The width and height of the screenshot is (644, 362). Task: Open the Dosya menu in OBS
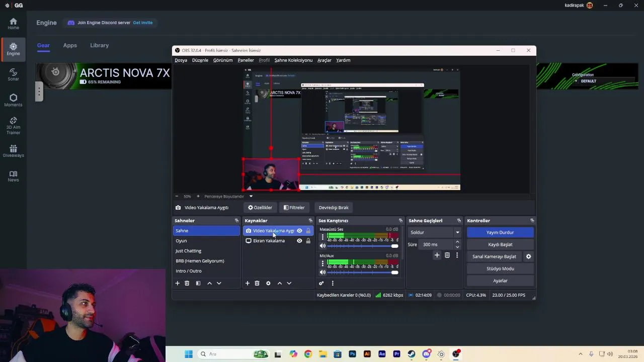181,60
